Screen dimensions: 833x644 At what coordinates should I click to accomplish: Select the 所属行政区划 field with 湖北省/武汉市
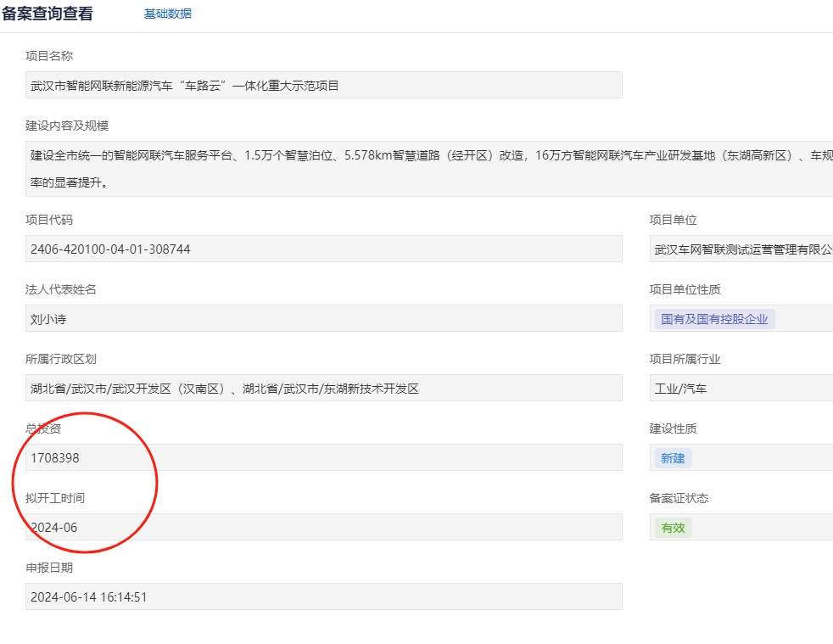pyautogui.click(x=323, y=388)
